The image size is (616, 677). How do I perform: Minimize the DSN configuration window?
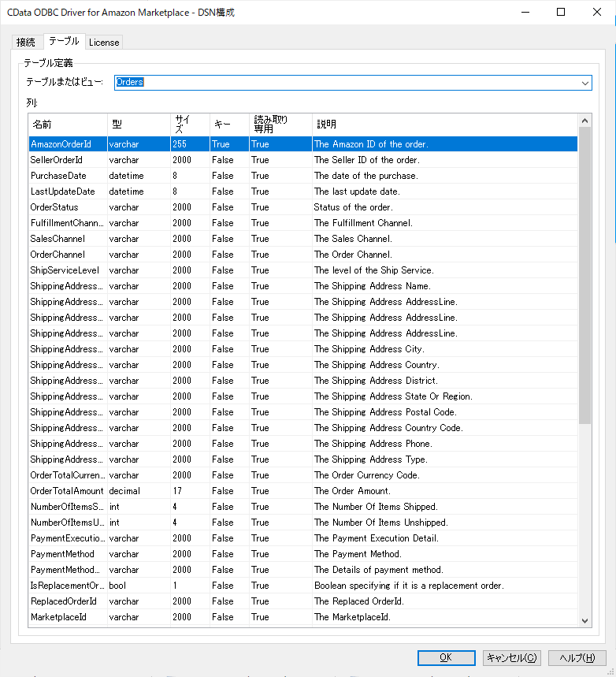coord(525,12)
